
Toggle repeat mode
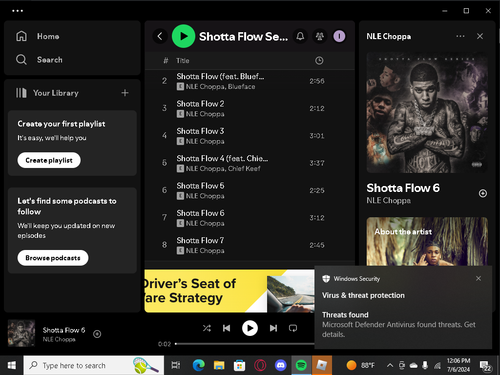click(x=293, y=328)
